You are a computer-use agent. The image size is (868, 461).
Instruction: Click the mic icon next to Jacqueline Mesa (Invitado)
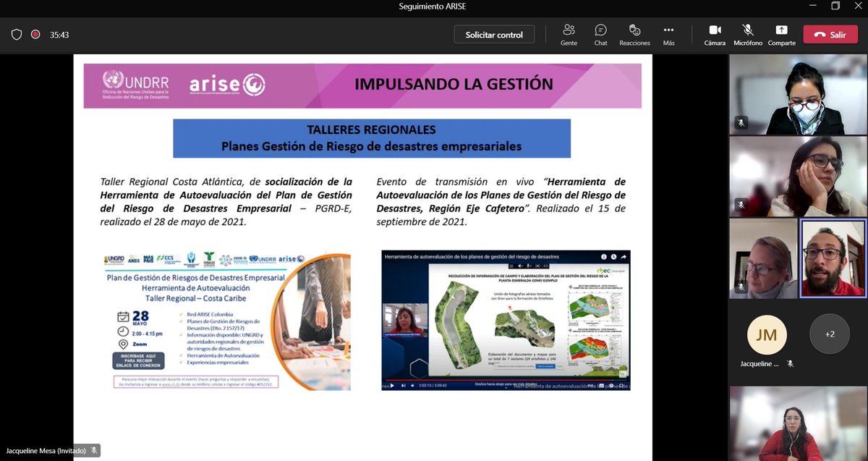[x=94, y=451]
